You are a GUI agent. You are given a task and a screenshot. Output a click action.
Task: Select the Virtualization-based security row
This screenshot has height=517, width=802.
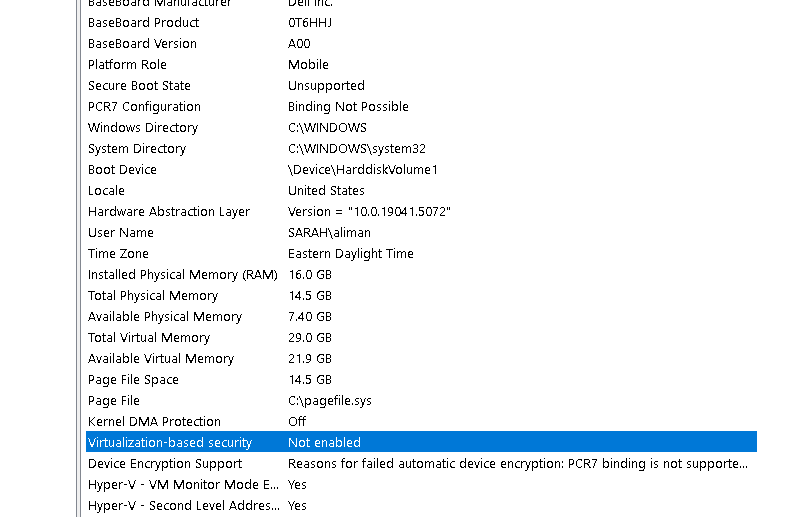pos(170,442)
